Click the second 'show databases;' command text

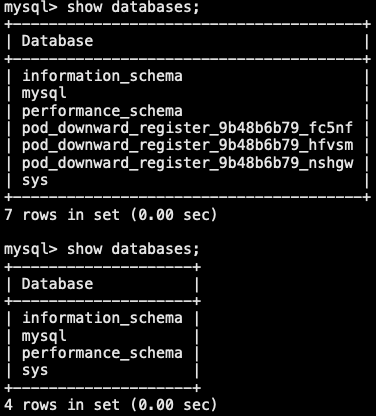[x=133, y=249]
